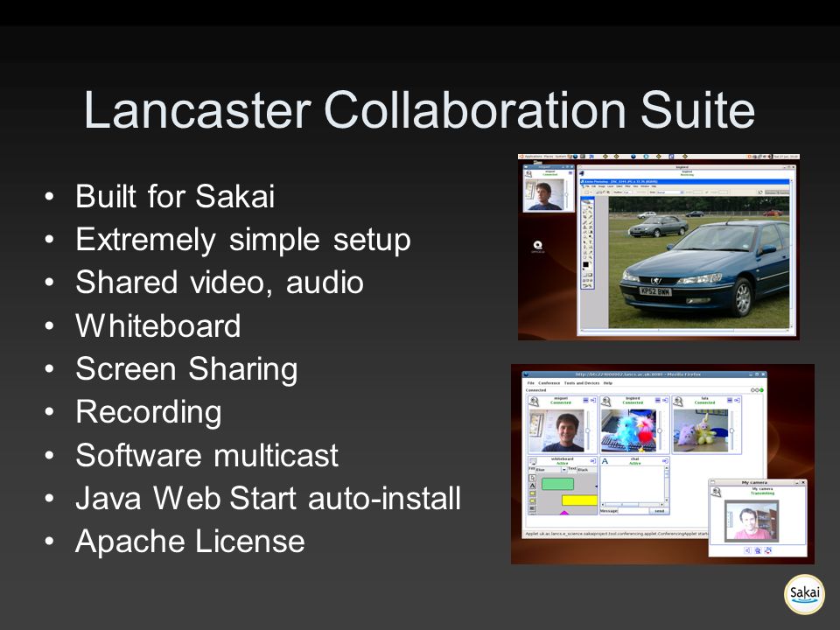
Task: Mute audio in My camera window
Action: 747,550
